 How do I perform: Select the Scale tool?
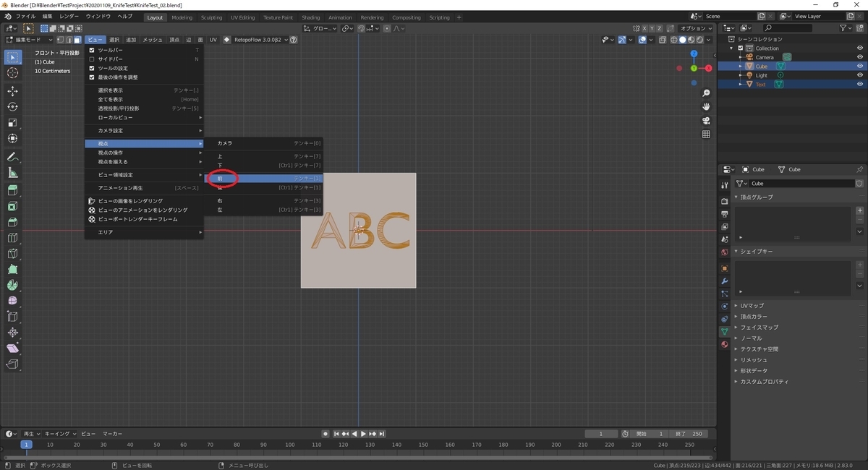click(x=12, y=123)
